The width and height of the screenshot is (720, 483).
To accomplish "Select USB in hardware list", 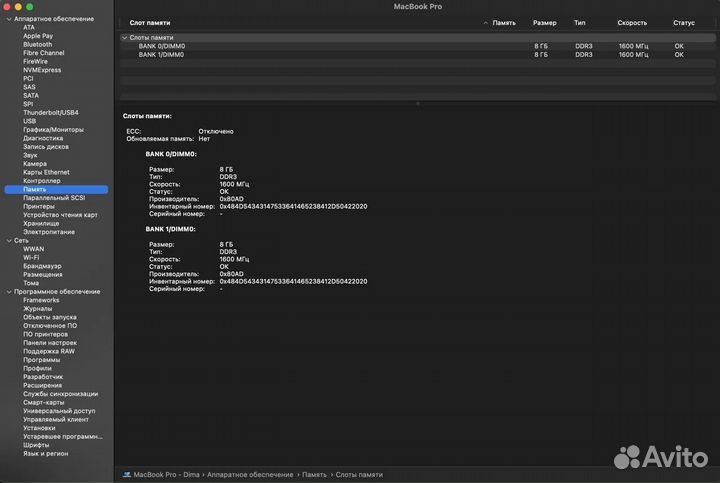I will pyautogui.click(x=29, y=121).
